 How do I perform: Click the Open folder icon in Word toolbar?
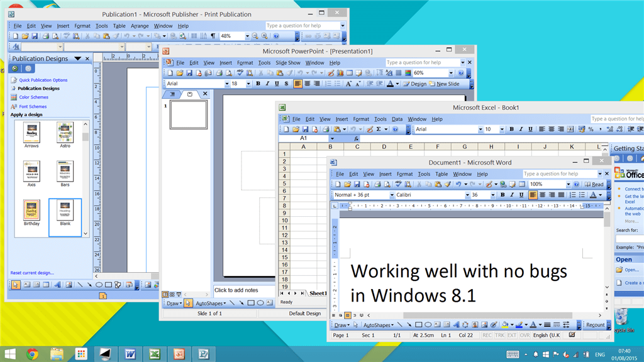(347, 184)
